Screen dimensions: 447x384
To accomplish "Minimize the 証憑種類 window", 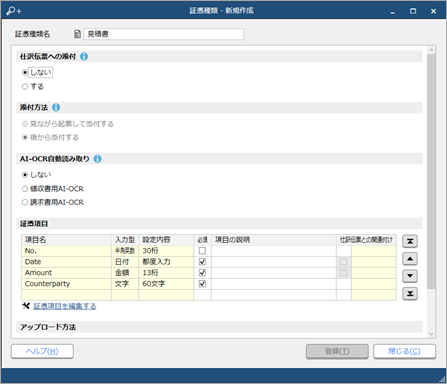I will pos(393,11).
